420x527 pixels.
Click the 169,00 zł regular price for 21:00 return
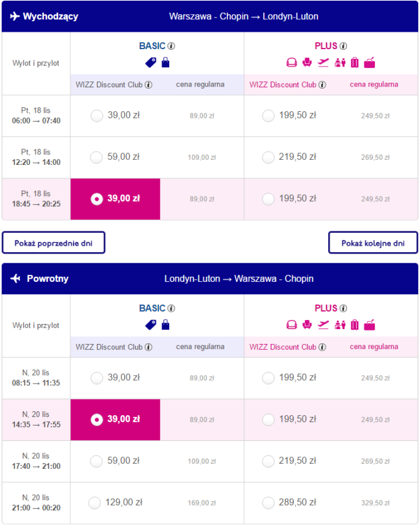(x=202, y=503)
